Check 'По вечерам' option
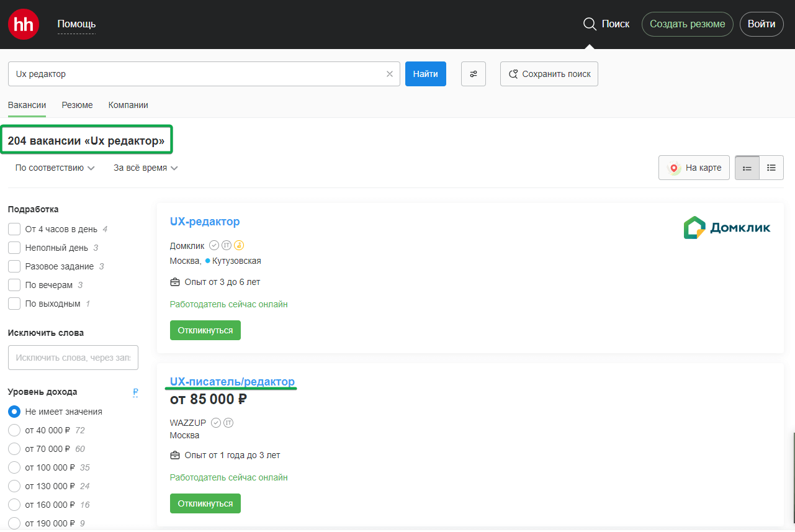The width and height of the screenshot is (795, 532). tap(14, 285)
